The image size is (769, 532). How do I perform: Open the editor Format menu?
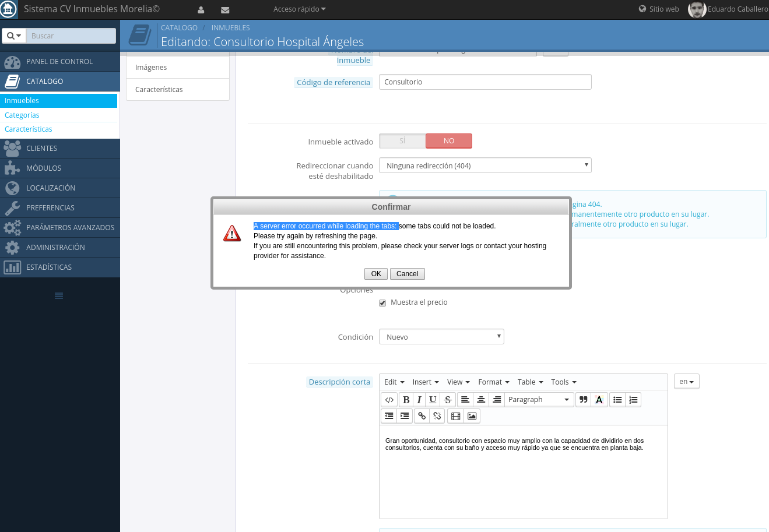494,382
